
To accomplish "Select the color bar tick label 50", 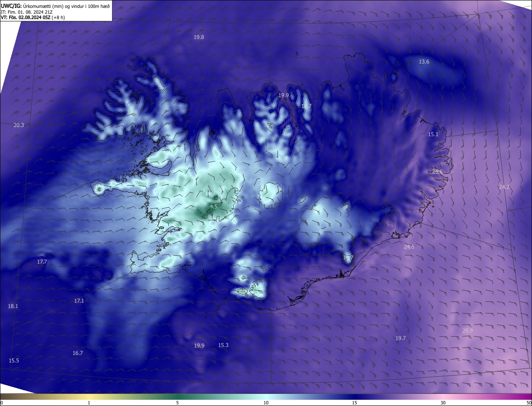I will tap(529, 403).
